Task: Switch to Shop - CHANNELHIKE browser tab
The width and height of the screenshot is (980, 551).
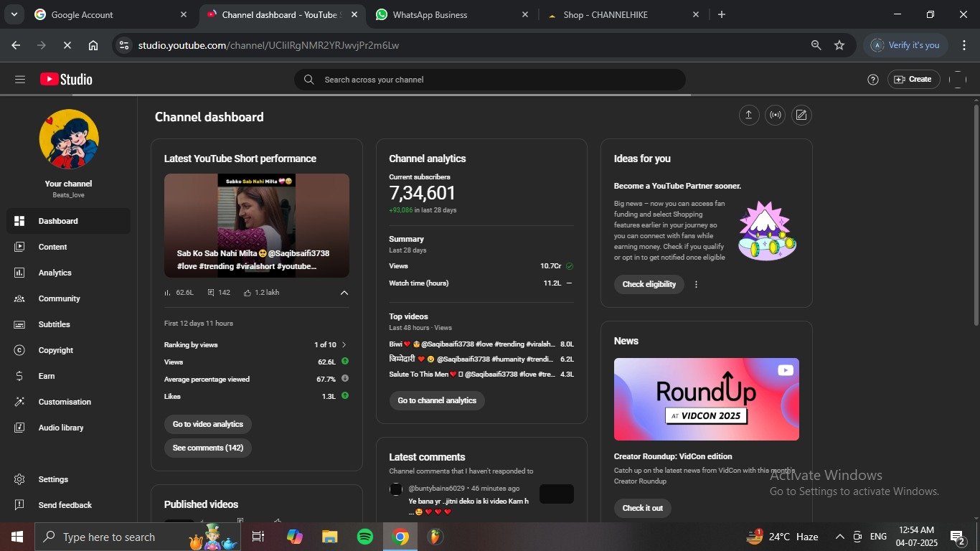Action: (623, 14)
